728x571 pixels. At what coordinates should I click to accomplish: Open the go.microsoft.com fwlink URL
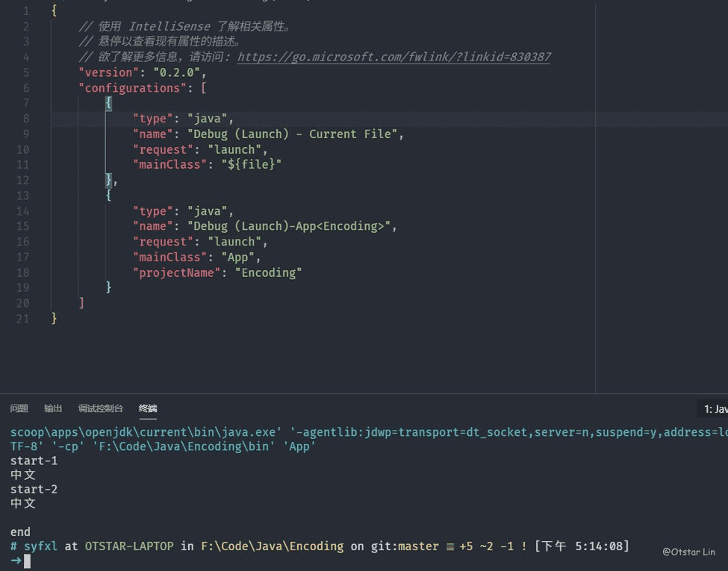[393, 57]
